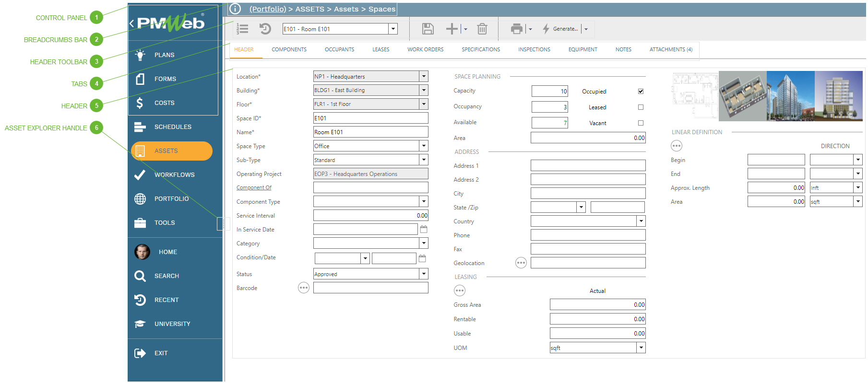Click the Save disk icon in toolbar
This screenshot has height=383, width=868.
428,29
